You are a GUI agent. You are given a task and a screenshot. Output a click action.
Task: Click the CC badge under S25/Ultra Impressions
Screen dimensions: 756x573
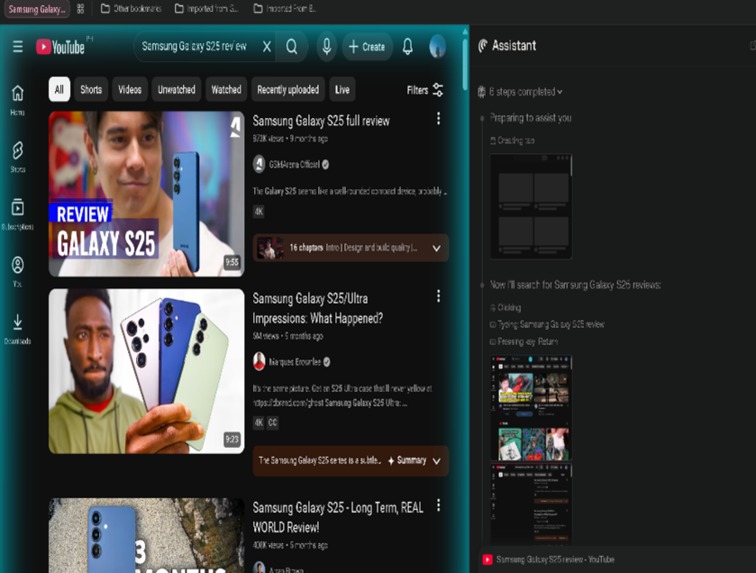(x=272, y=423)
